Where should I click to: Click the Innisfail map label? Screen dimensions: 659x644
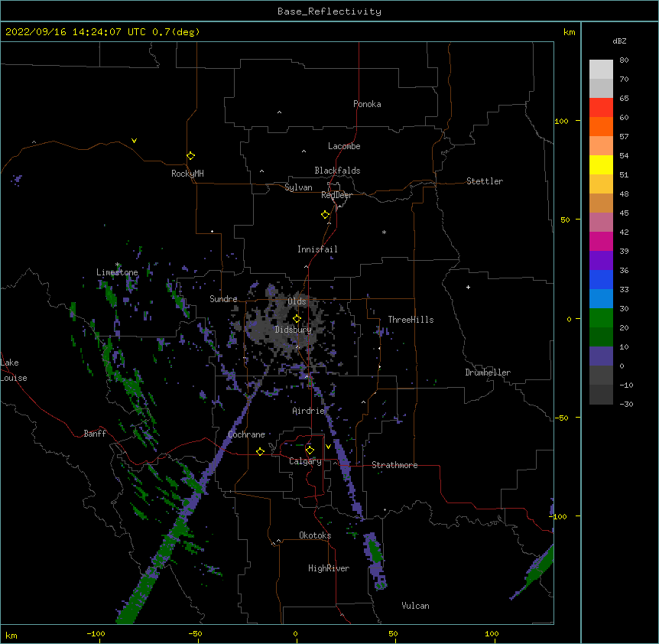coord(317,249)
